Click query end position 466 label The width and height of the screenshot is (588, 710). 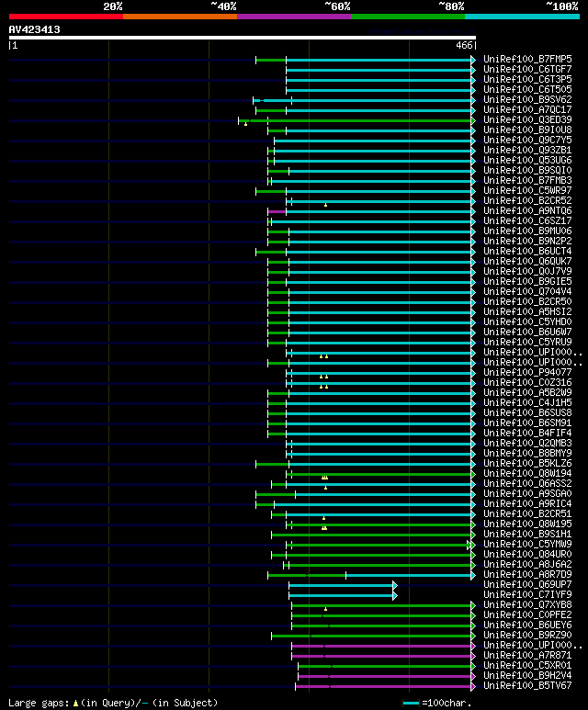pos(465,45)
